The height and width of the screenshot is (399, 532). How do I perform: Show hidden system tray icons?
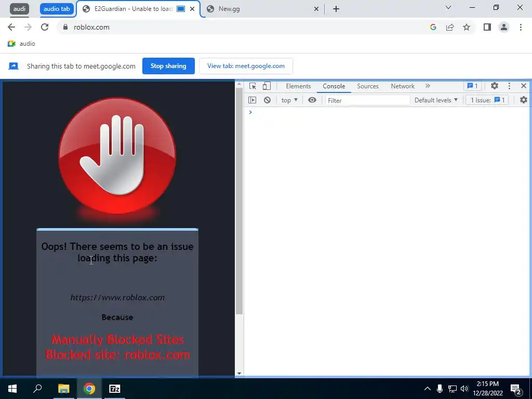tap(428, 389)
